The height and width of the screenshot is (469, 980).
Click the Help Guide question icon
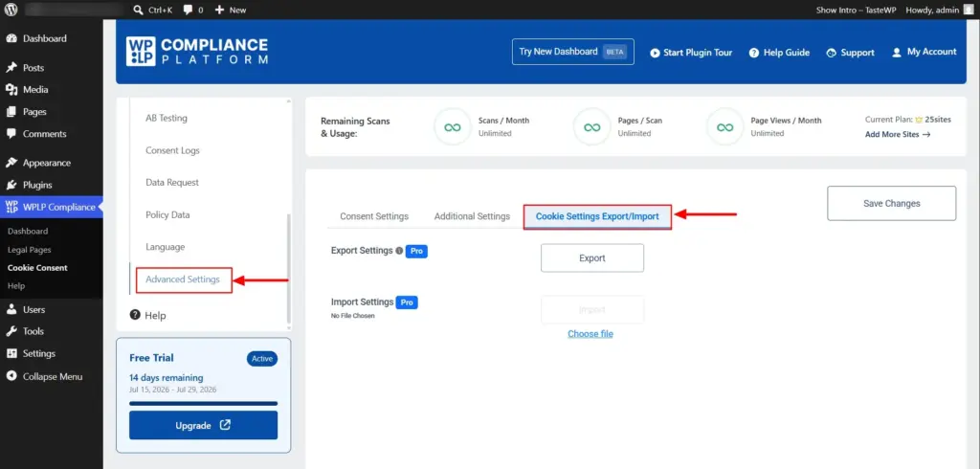[x=754, y=54]
